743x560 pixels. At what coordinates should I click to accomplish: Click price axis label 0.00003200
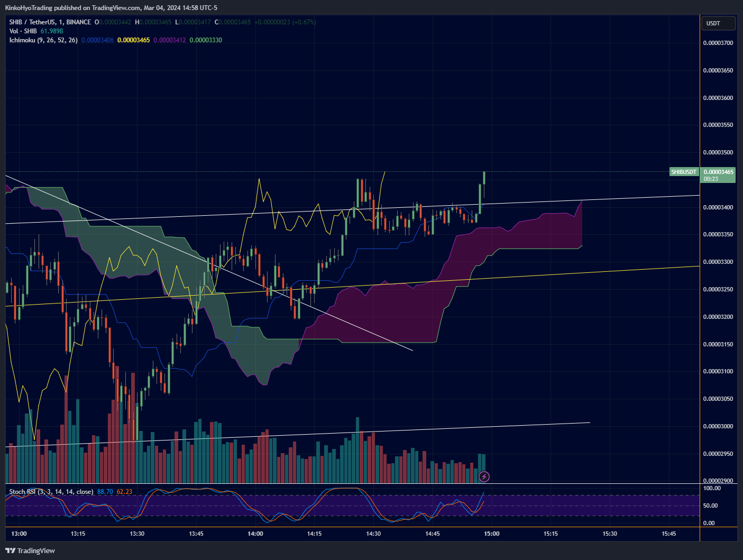click(718, 317)
